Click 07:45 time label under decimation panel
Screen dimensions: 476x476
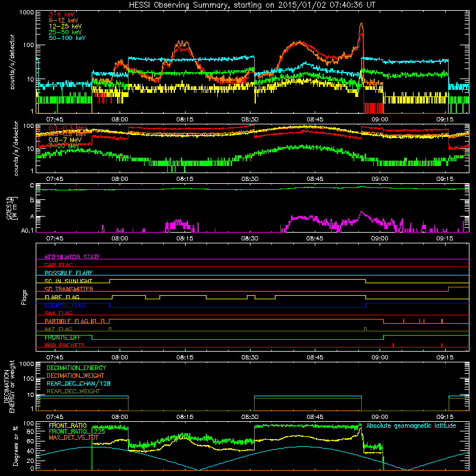pyautogui.click(x=55, y=417)
